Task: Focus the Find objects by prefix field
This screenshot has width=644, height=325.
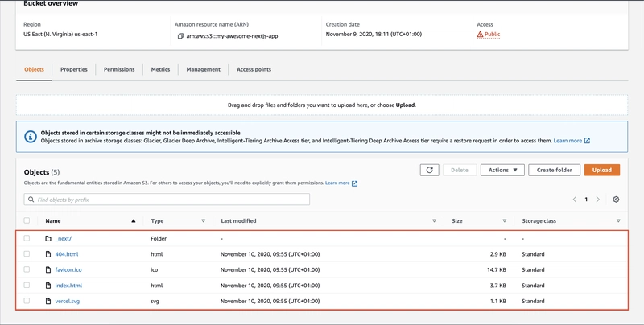Action: click(x=167, y=200)
